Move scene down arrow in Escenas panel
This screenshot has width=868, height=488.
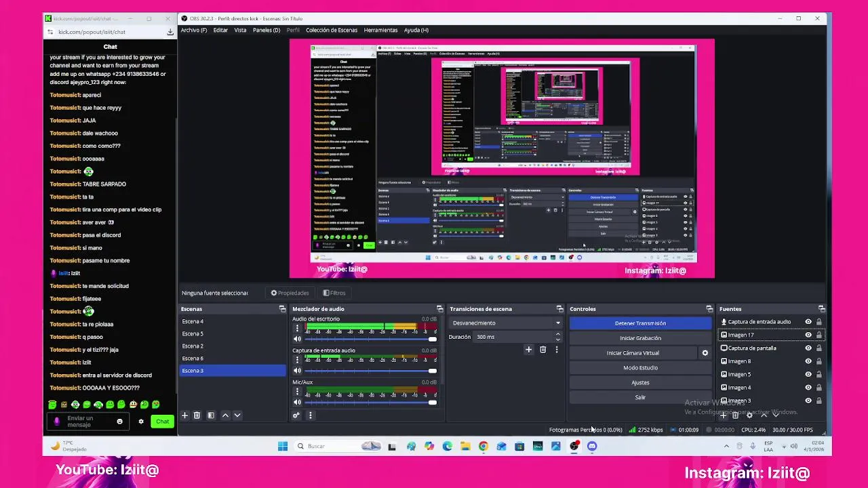(x=237, y=415)
